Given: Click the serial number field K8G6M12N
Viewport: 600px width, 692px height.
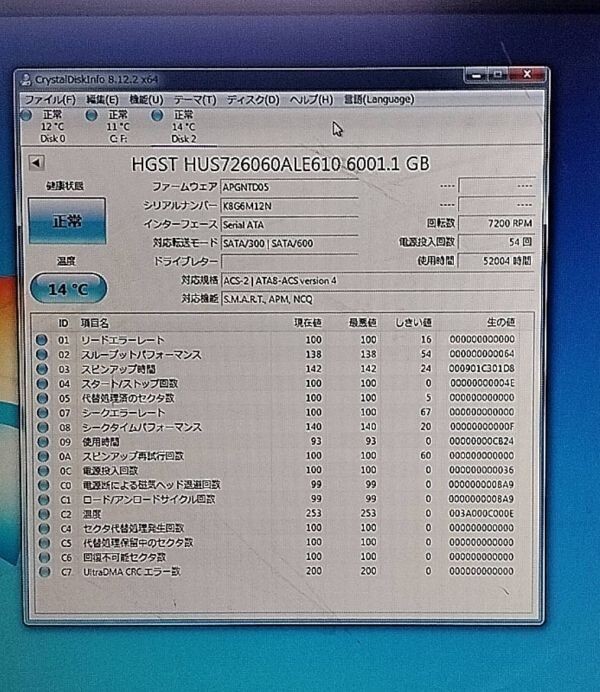Looking at the screenshot, I should pos(289,206).
